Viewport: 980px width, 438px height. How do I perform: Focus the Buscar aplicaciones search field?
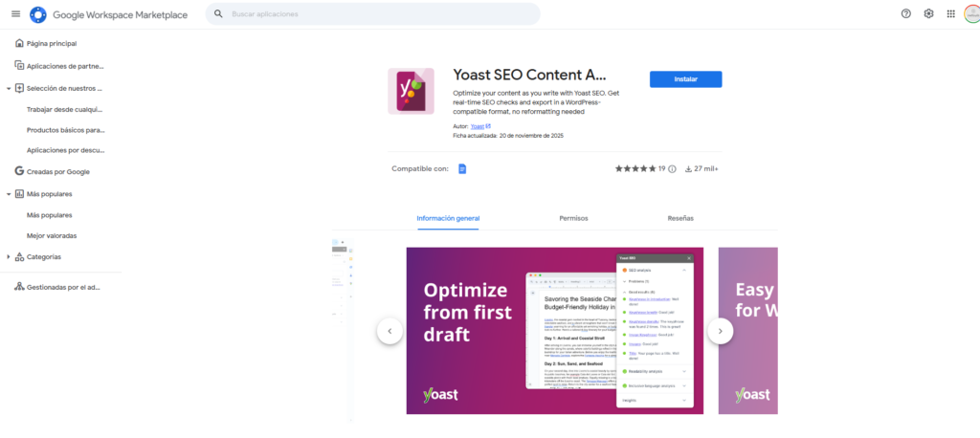(372, 13)
